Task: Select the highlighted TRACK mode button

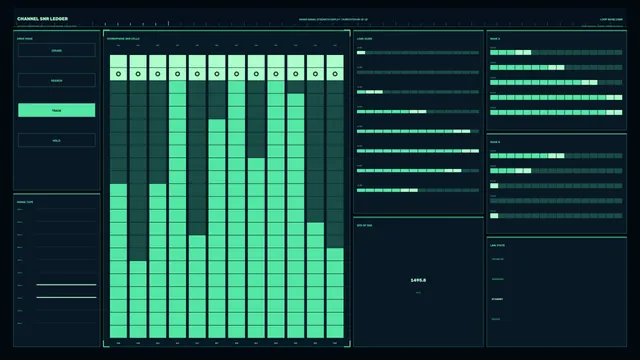Action: tap(57, 110)
